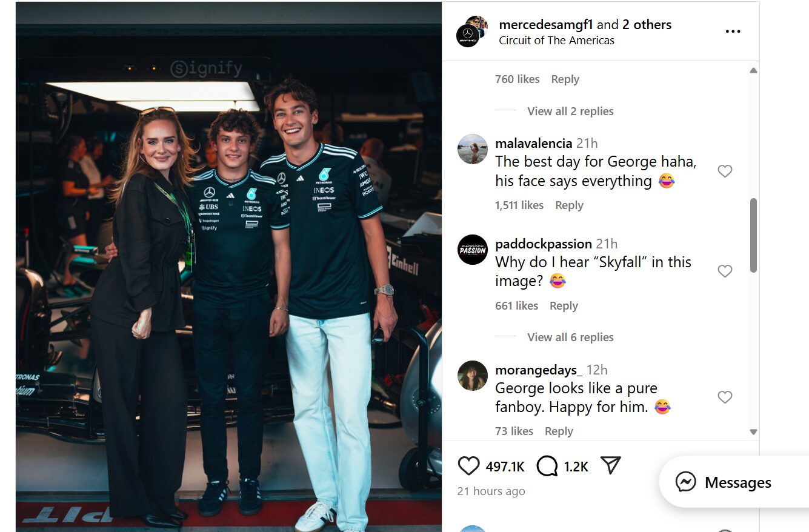
Task: Share post using the paper plane icon
Action: pos(611,465)
